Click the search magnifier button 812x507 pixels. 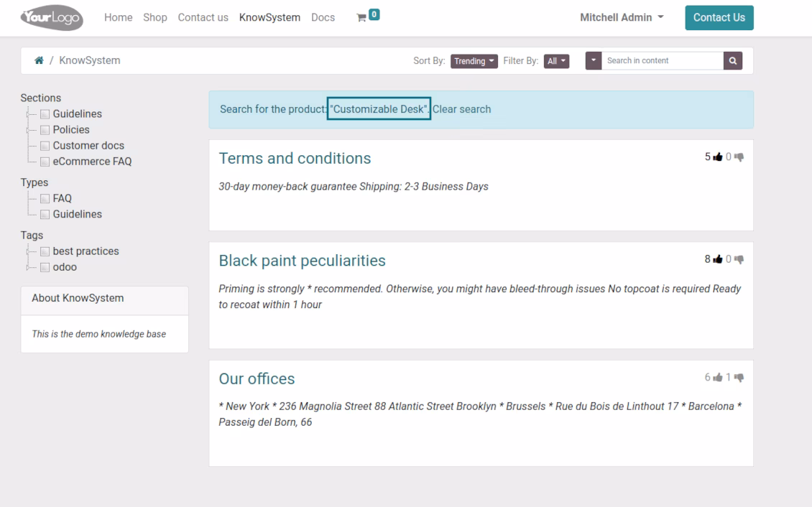tap(733, 60)
